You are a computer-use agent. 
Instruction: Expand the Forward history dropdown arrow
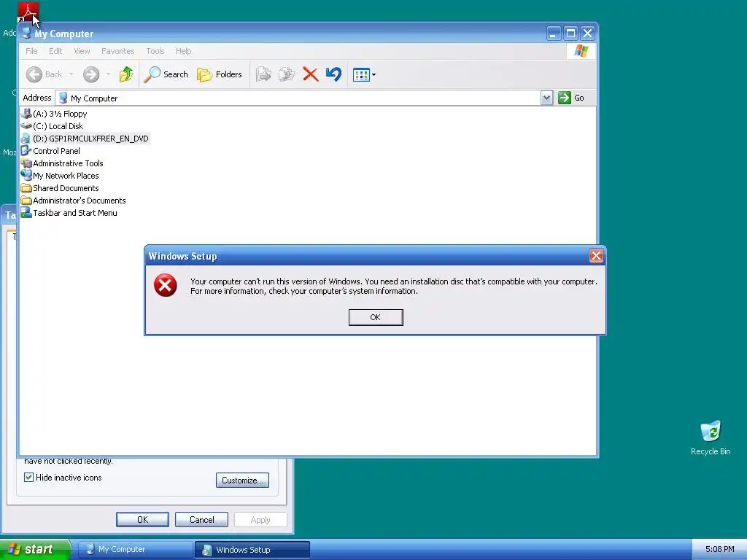[x=108, y=74]
